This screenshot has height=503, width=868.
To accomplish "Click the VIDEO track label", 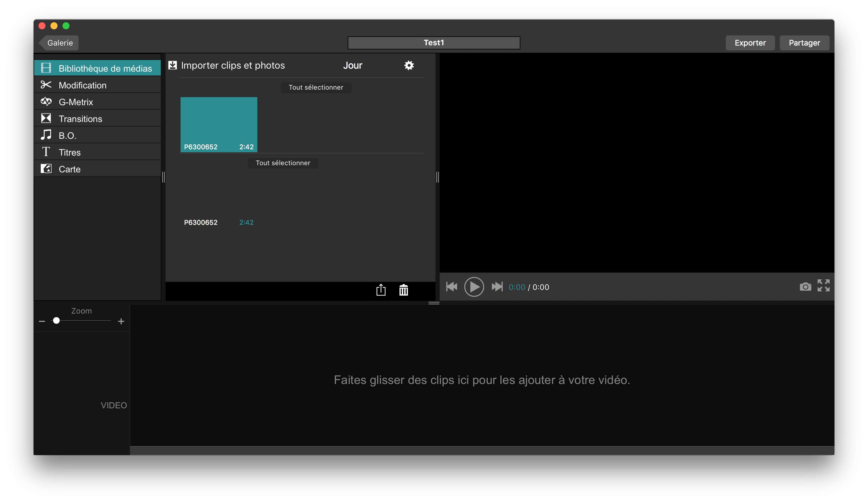I will [114, 405].
